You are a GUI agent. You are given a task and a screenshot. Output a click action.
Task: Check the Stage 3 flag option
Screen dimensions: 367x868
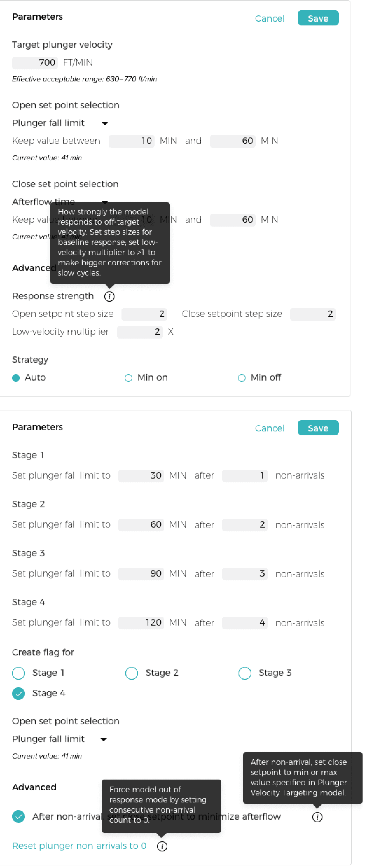click(x=245, y=673)
